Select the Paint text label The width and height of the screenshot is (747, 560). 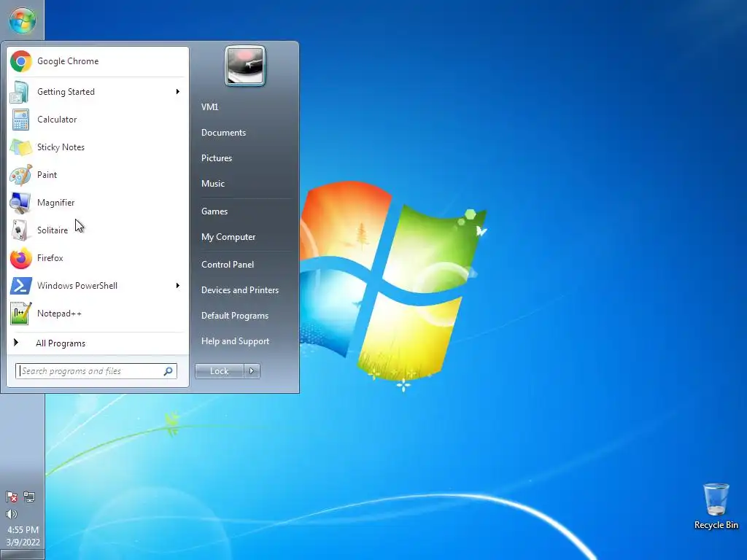[47, 175]
